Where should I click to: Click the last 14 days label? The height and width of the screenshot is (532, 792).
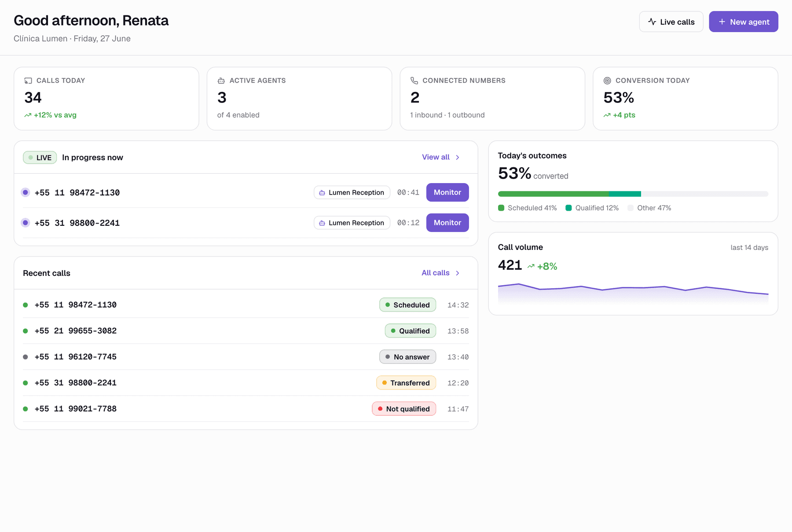(749, 247)
